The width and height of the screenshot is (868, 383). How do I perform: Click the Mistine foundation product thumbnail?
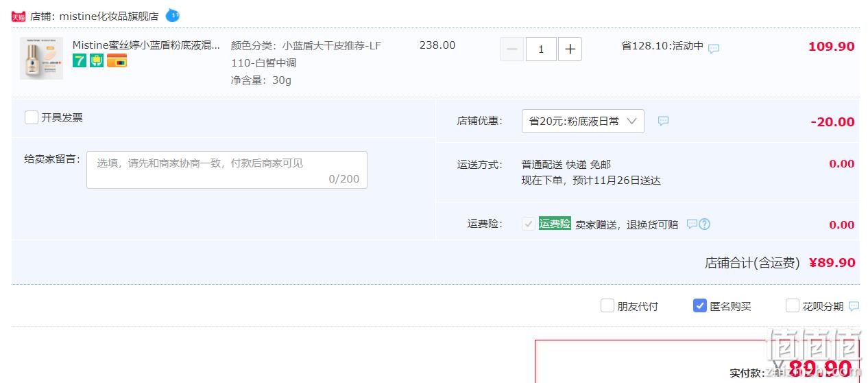click(x=41, y=58)
